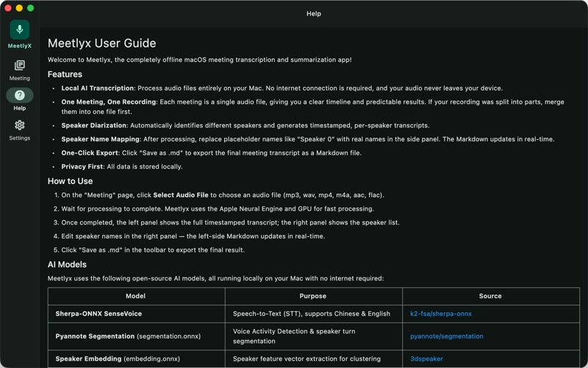This screenshot has width=588, height=368.
Task: Click the Settings label in sidebar
Action: 20,138
